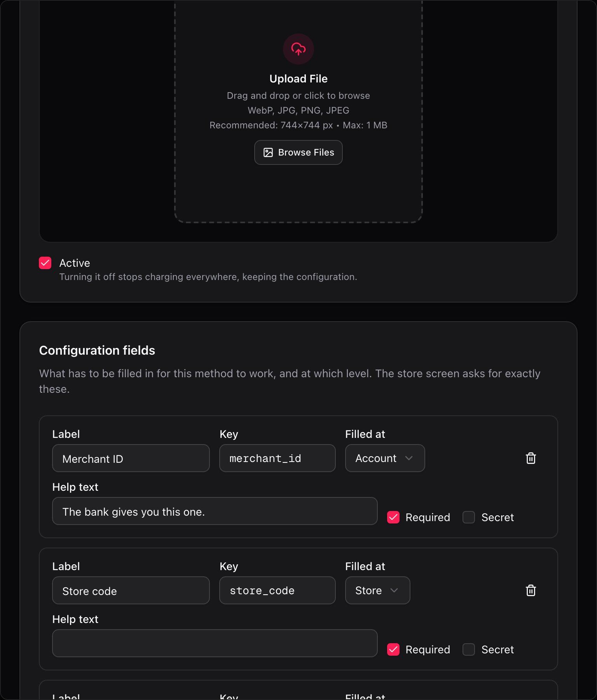Image resolution: width=597 pixels, height=700 pixels.
Task: Uncheck Required for Merchant ID field
Action: click(x=393, y=517)
